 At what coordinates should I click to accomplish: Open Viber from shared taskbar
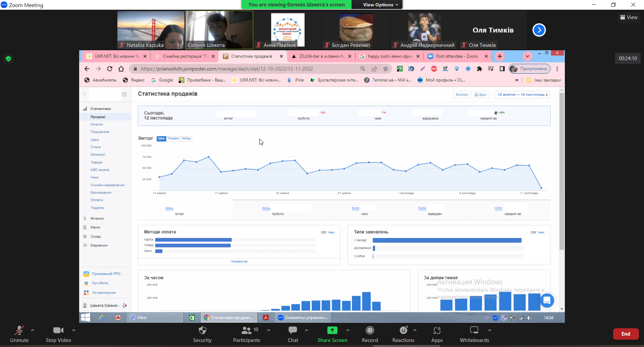point(155,318)
